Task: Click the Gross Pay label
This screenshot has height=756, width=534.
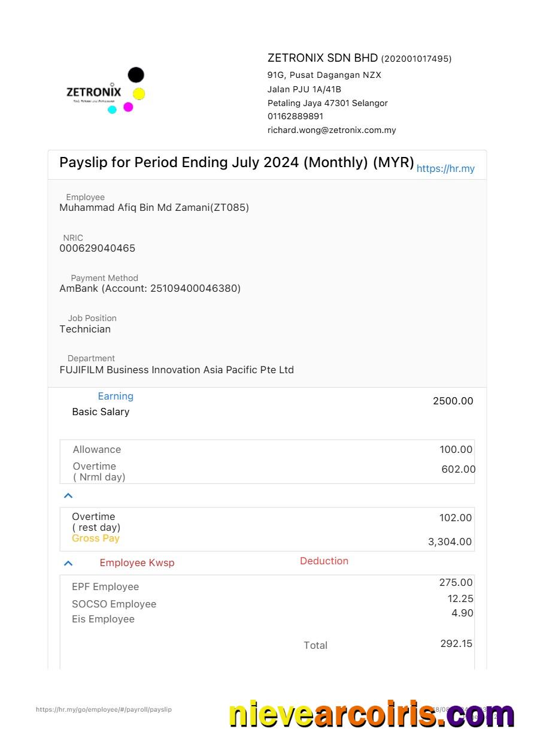Action: point(96,538)
